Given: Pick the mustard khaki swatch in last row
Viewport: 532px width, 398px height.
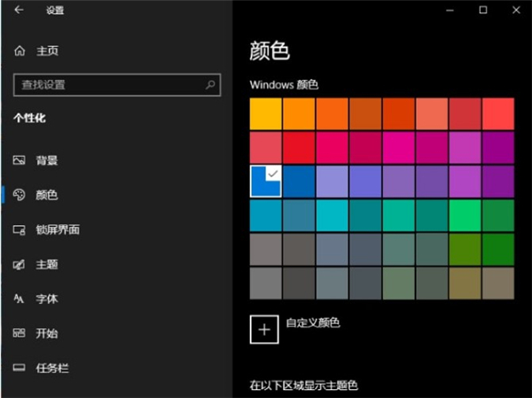Looking at the screenshot, I should (465, 284).
